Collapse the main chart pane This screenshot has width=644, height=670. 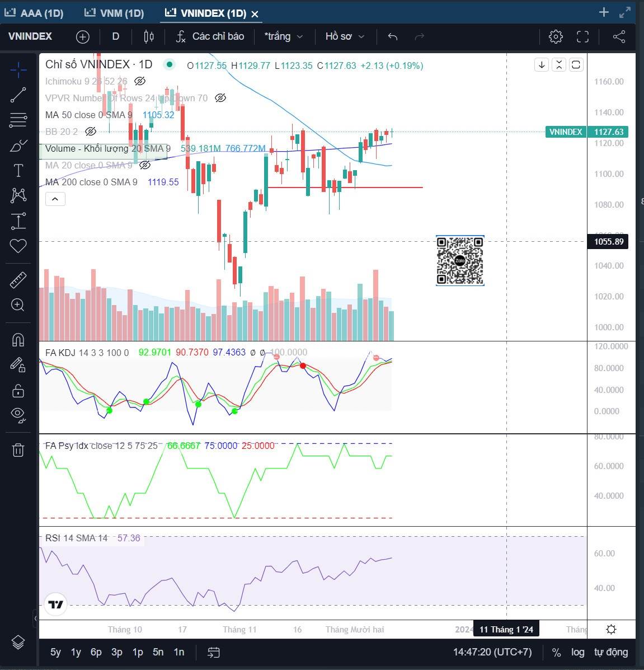(x=558, y=65)
